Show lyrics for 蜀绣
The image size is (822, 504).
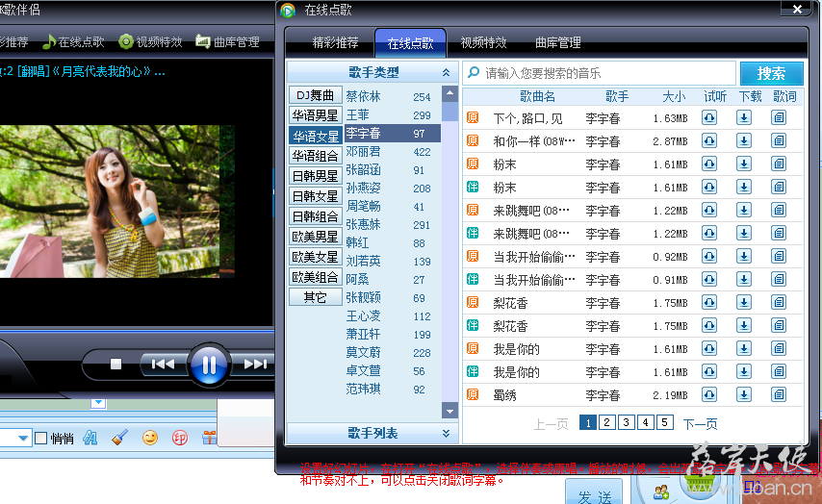pos(779,394)
